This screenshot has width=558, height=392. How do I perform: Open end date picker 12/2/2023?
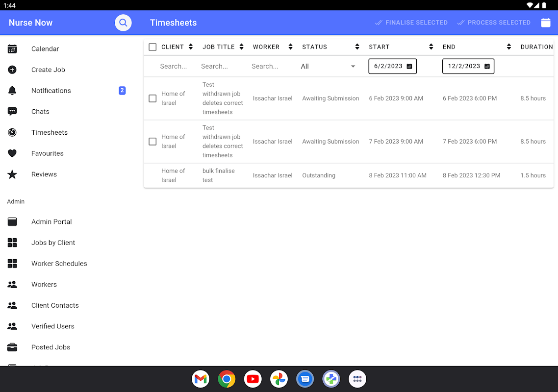click(468, 66)
